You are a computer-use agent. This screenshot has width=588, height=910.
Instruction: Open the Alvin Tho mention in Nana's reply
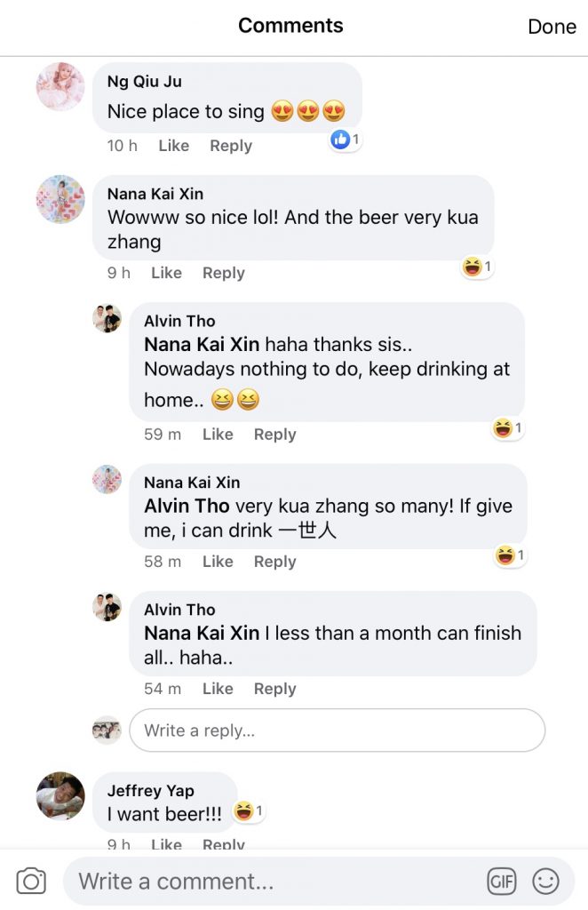(x=187, y=506)
